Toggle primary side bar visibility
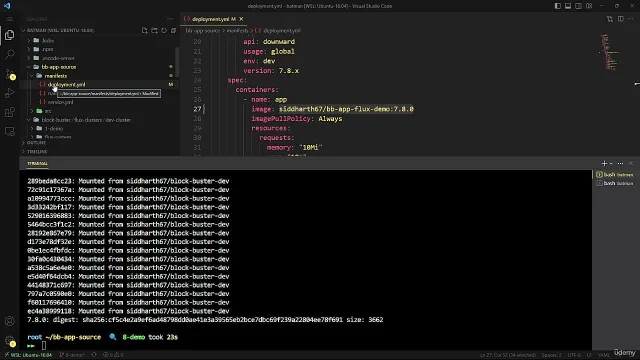 coord(558,6)
